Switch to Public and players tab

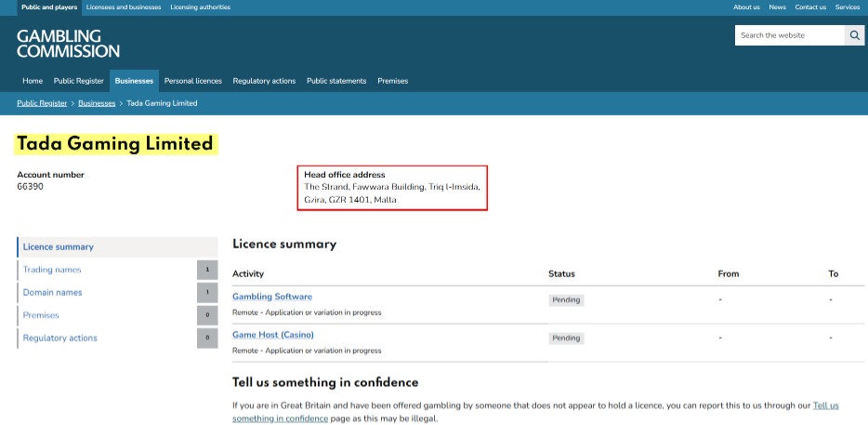click(49, 7)
